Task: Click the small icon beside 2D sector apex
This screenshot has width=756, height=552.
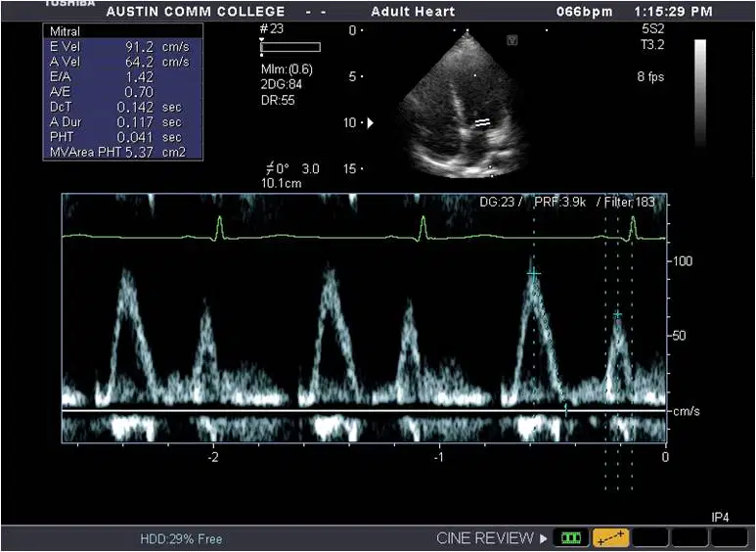Action: tap(512, 40)
